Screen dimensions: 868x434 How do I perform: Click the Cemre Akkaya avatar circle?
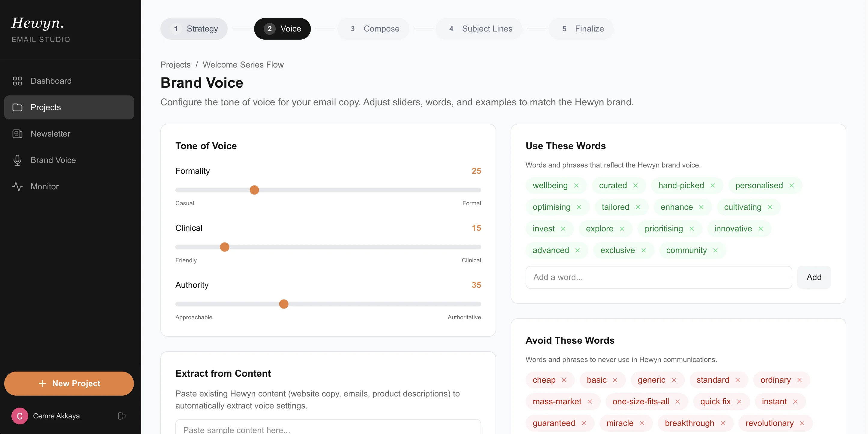pos(19,416)
